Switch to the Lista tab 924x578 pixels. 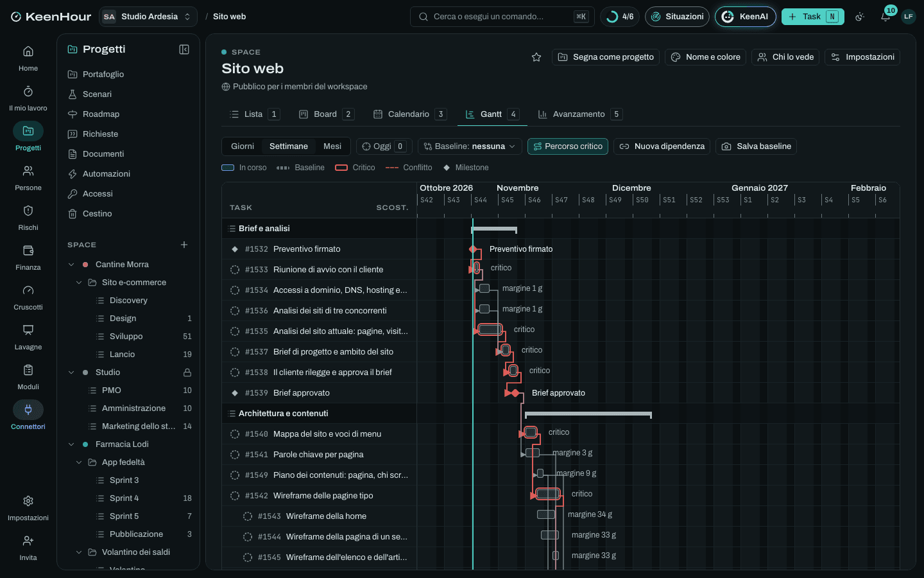click(254, 114)
